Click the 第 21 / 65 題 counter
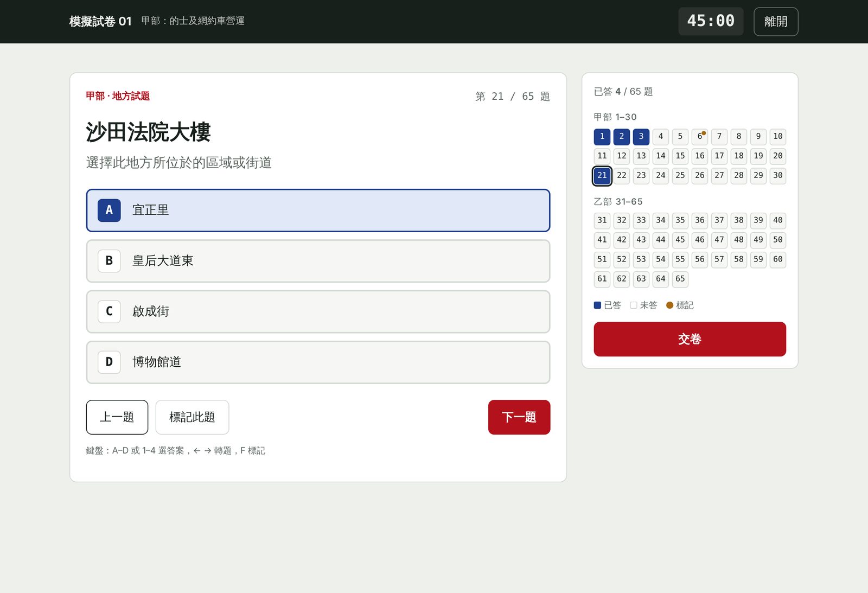 click(x=513, y=97)
